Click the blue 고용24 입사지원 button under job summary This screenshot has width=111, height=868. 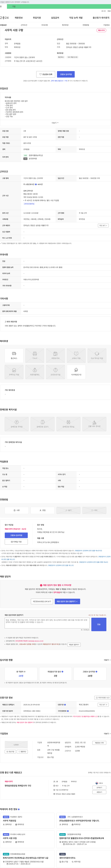click(x=66, y=74)
